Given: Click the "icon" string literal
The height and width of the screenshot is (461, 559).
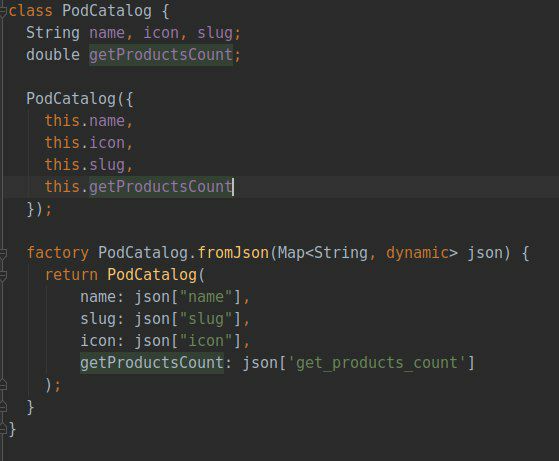Looking at the screenshot, I should [206, 340].
